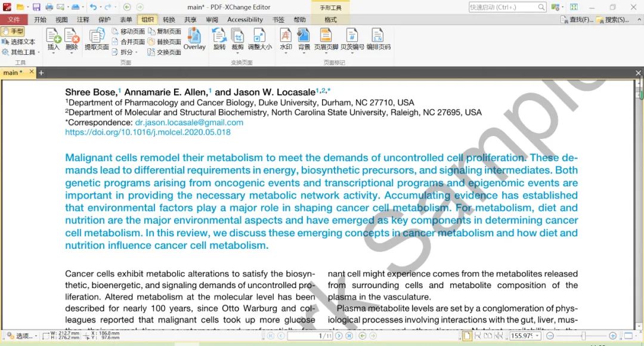Open the 注释 ribbon tab

(83, 20)
